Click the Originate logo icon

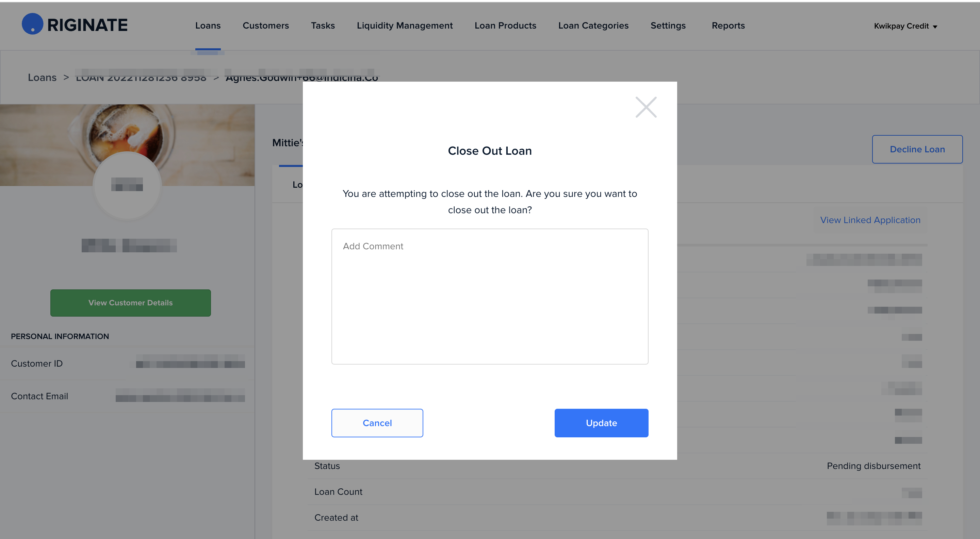click(x=32, y=24)
